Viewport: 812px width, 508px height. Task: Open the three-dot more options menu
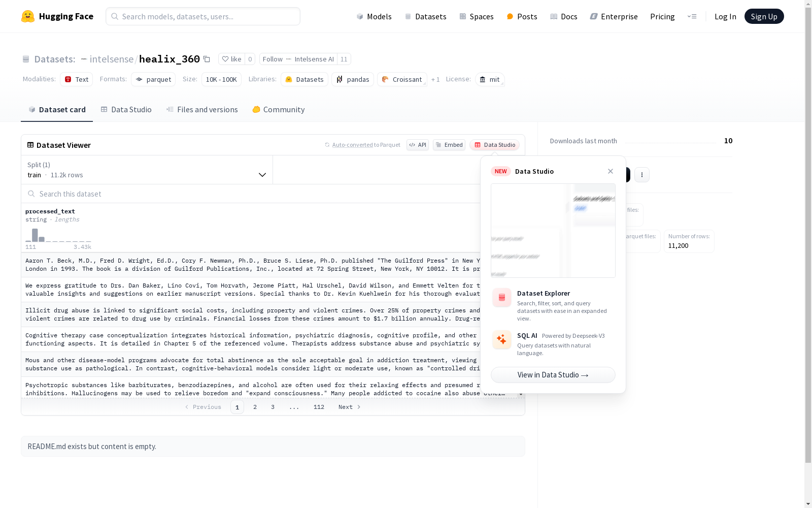pos(642,175)
